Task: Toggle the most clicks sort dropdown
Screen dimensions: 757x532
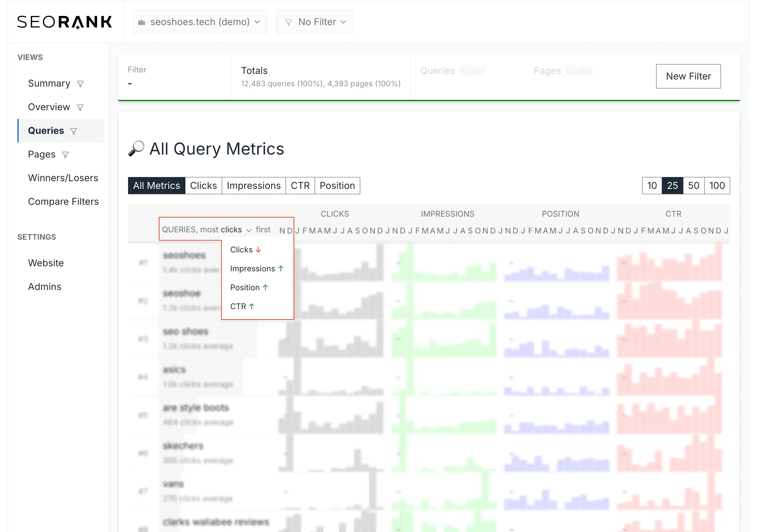Action: coord(235,230)
